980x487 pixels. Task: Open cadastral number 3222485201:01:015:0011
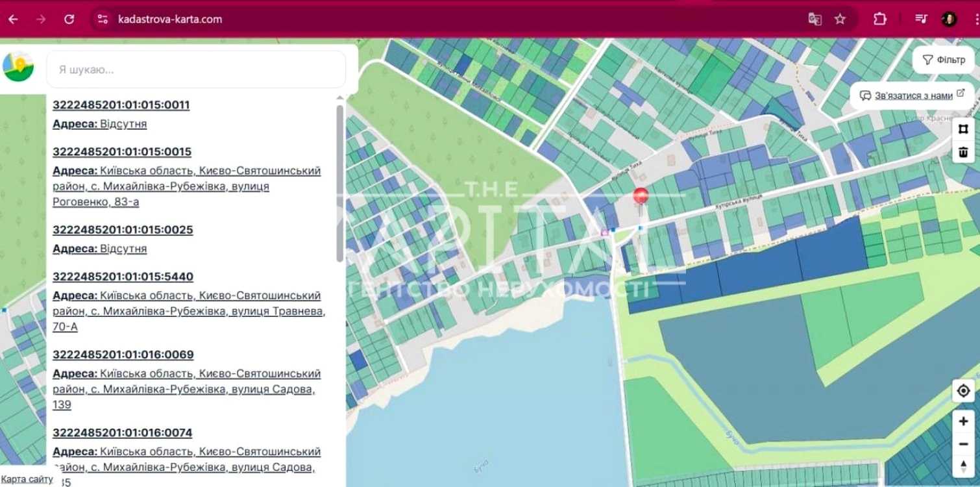tap(121, 105)
